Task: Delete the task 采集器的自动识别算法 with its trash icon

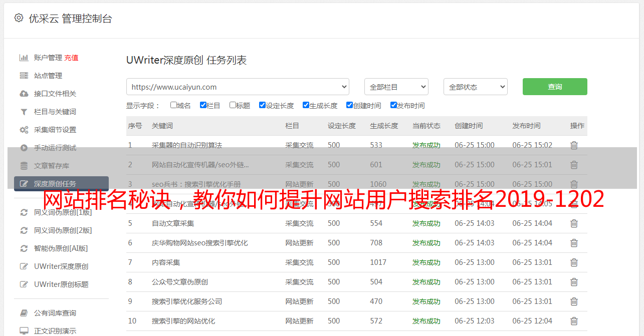Action: point(574,145)
